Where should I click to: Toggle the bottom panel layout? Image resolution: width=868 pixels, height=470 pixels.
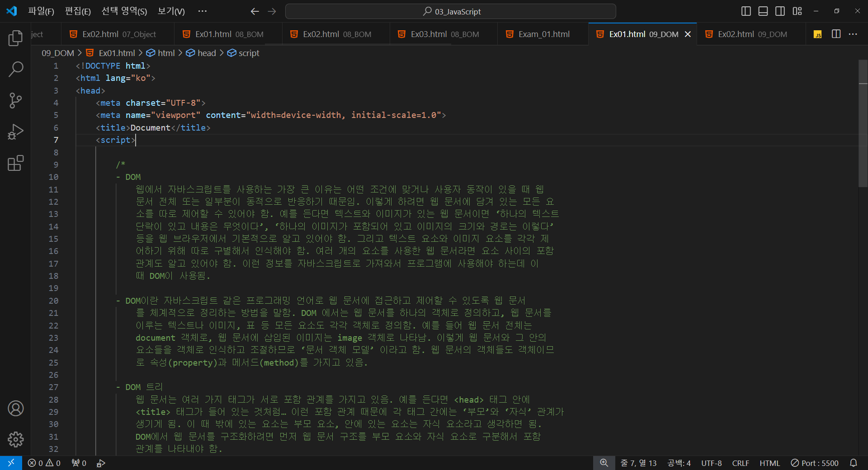763,11
